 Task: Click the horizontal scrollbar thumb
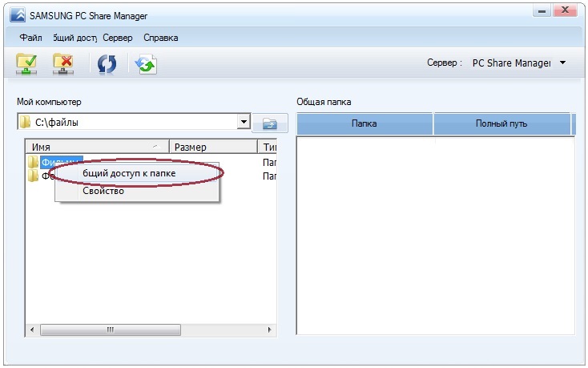tap(111, 330)
